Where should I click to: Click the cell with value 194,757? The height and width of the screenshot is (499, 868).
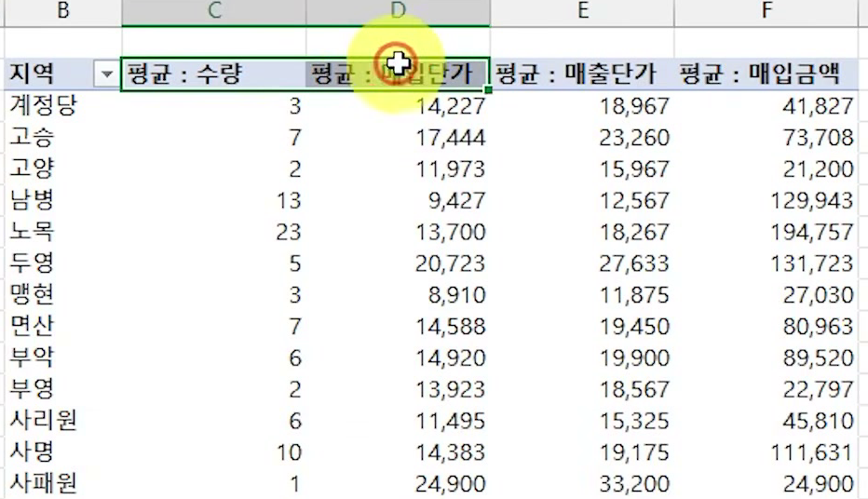point(766,231)
